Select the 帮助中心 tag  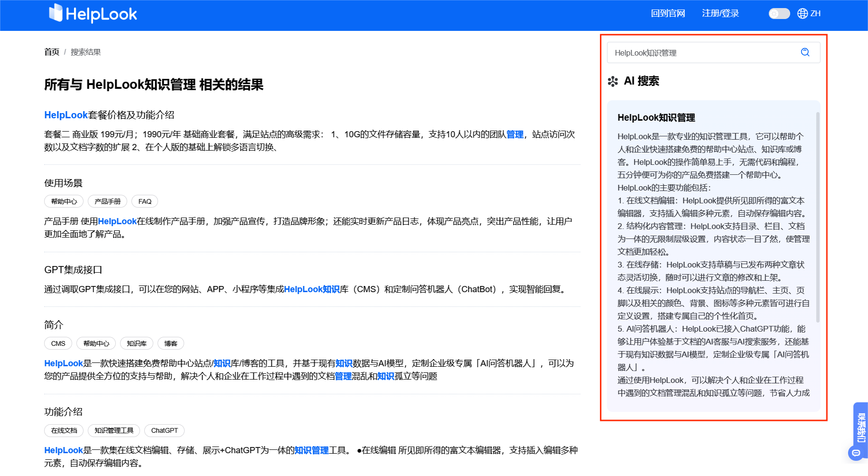(64, 201)
